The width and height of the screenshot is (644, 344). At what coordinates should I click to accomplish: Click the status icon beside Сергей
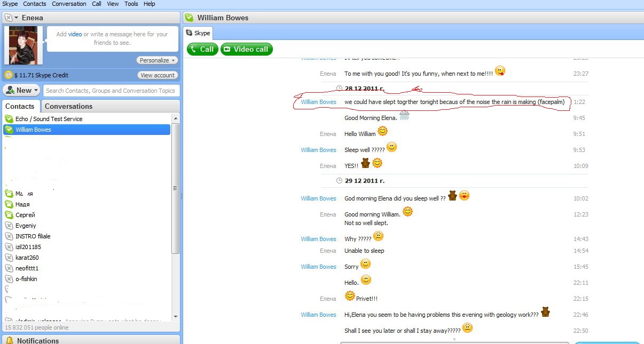9,215
